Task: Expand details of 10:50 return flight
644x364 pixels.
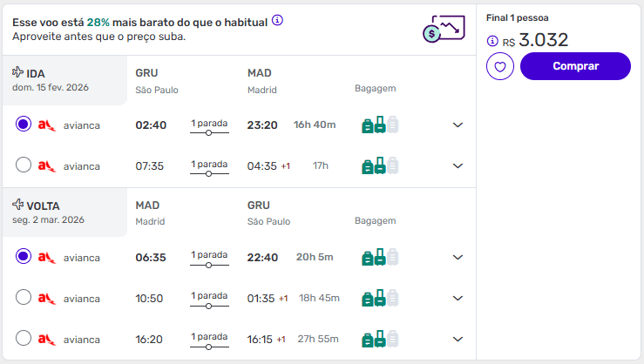Action: (458, 298)
